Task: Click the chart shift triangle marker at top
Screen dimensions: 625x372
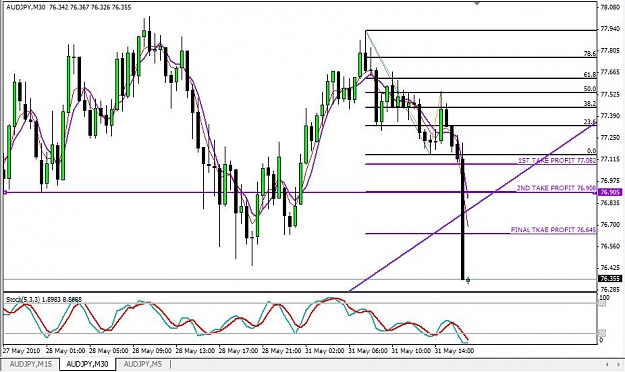Action: click(477, 3)
